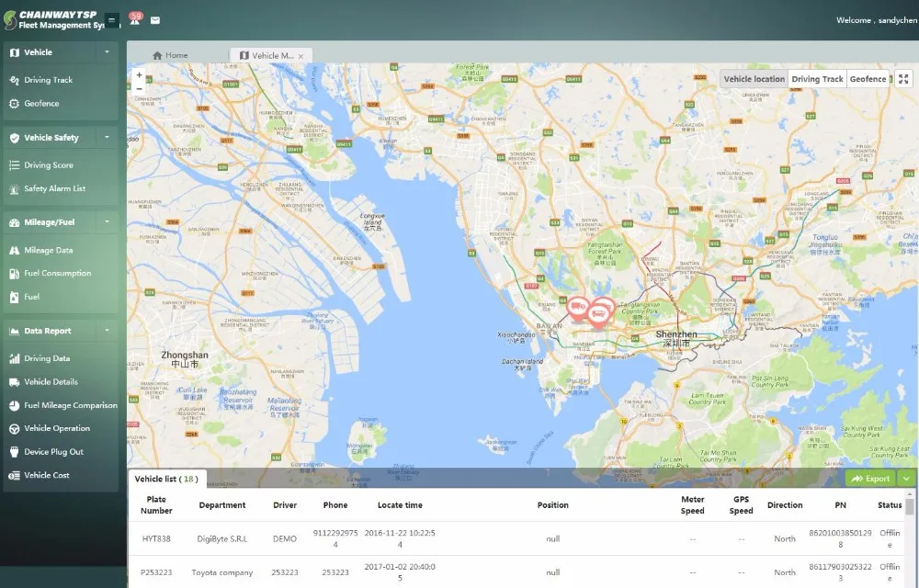Open the mail envelope icon
This screenshot has width=919, height=588.
tap(155, 20)
